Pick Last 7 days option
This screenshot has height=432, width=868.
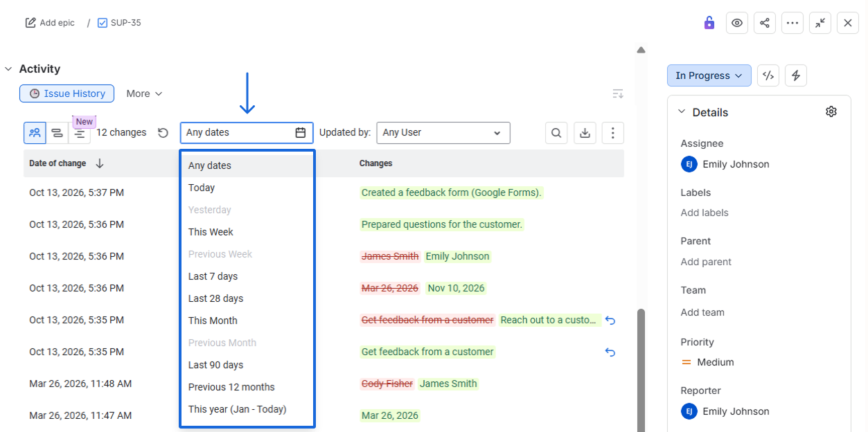pos(247,276)
